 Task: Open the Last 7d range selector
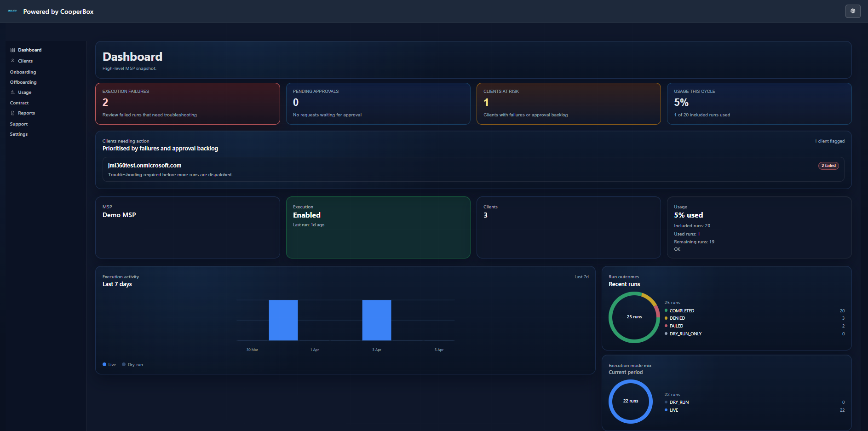pos(581,276)
